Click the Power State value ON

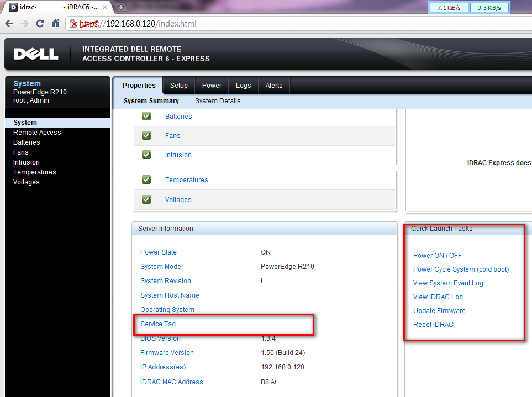click(266, 252)
